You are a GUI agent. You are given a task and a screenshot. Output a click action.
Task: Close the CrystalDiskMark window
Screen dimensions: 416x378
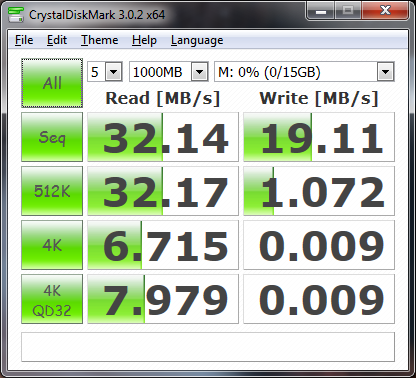coord(385,11)
